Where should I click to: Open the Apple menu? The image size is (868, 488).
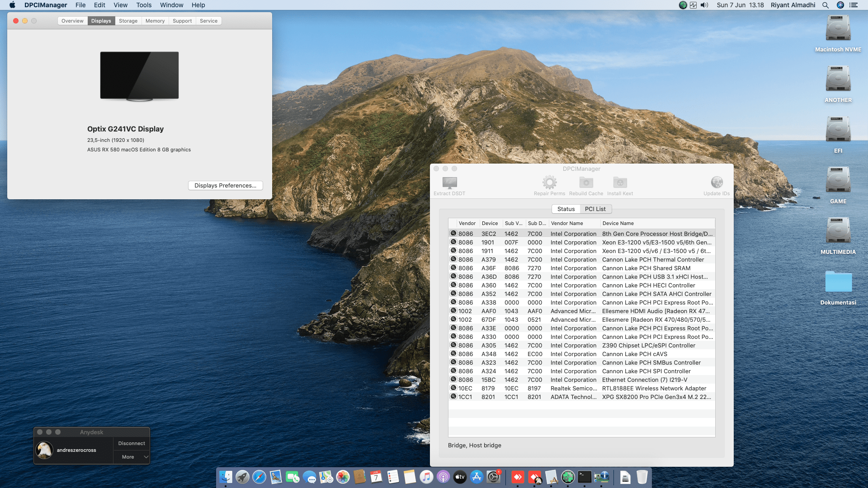pos(12,5)
